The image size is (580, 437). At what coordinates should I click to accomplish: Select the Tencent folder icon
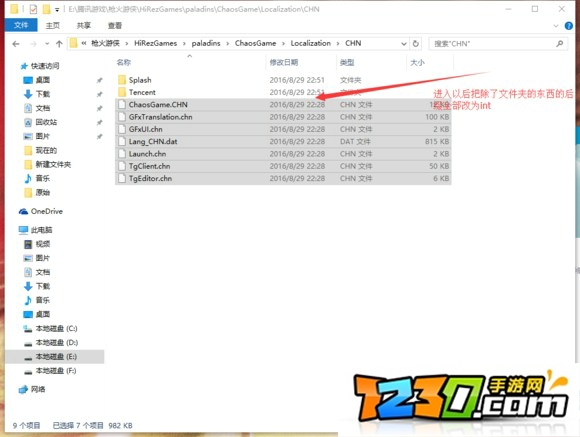(122, 92)
